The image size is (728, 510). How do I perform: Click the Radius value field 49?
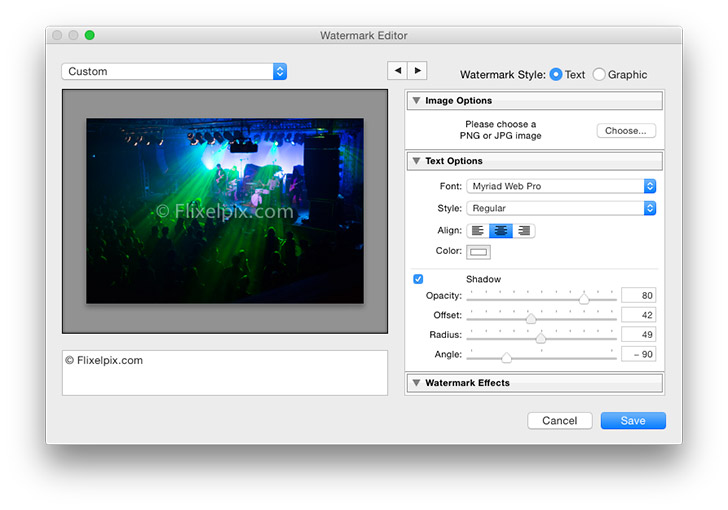coord(638,334)
